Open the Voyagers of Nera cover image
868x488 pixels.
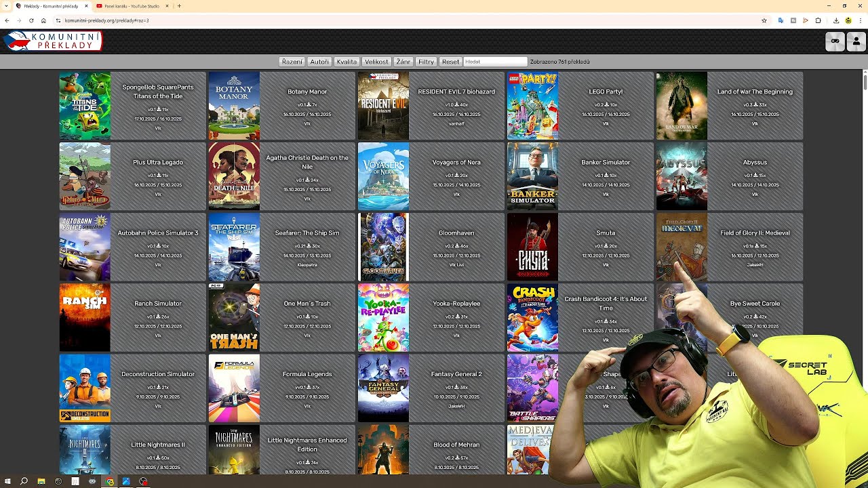383,176
